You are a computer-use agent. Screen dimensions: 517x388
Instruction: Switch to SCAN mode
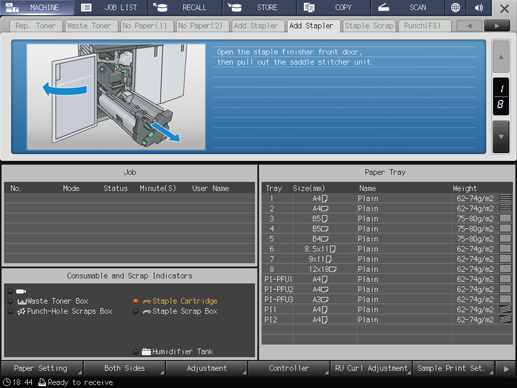[x=408, y=8]
